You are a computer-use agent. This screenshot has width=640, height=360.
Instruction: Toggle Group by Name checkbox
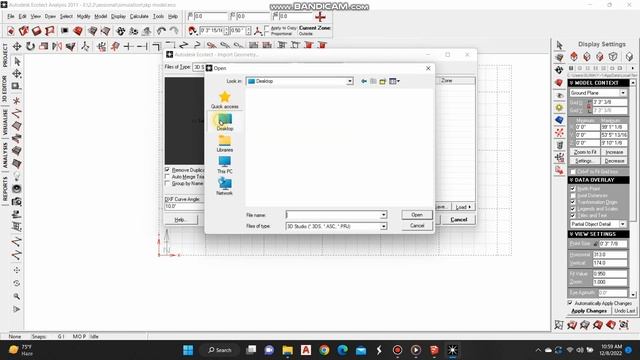click(x=167, y=184)
